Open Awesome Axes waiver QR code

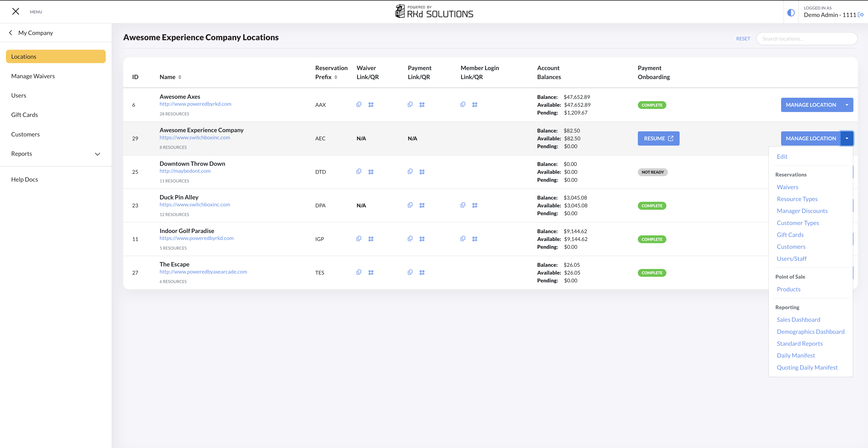371,105
